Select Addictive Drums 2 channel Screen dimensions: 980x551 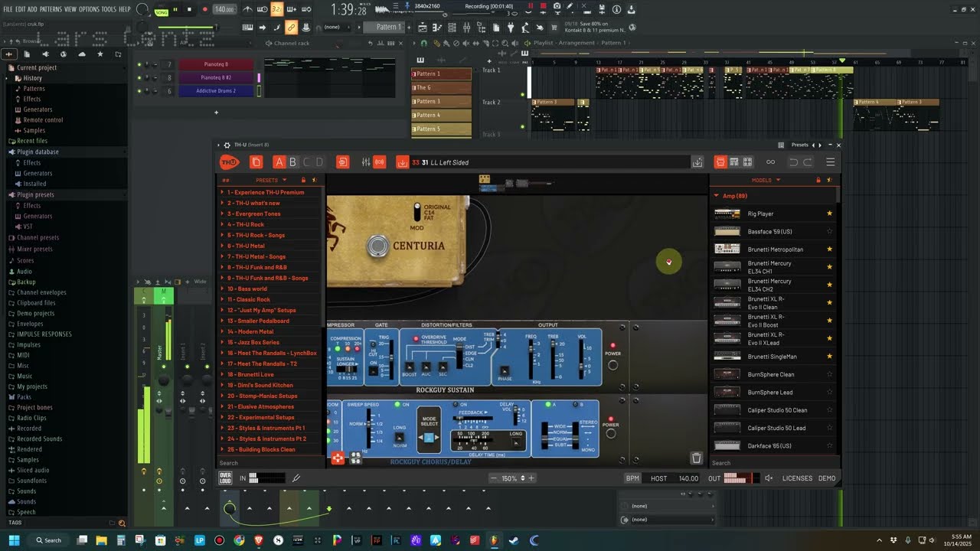pos(215,91)
